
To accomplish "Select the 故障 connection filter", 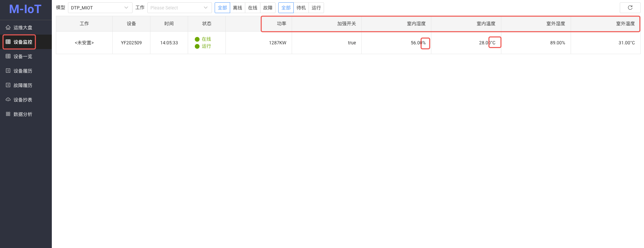I will click(x=268, y=8).
